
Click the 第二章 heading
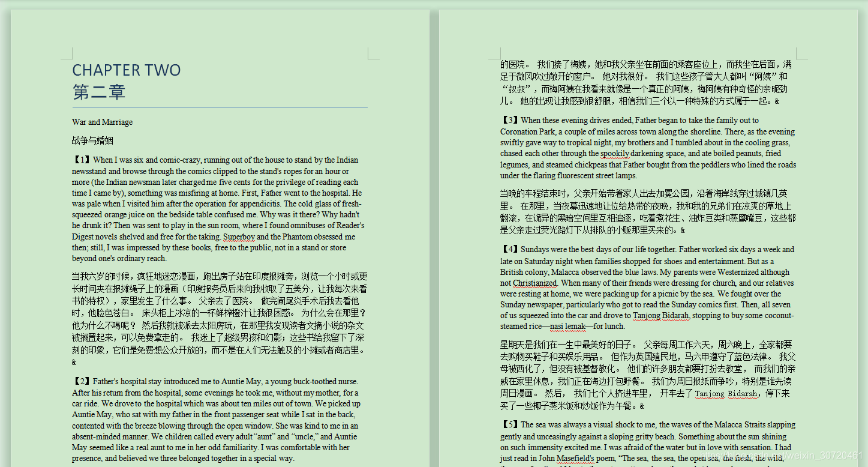tap(99, 92)
